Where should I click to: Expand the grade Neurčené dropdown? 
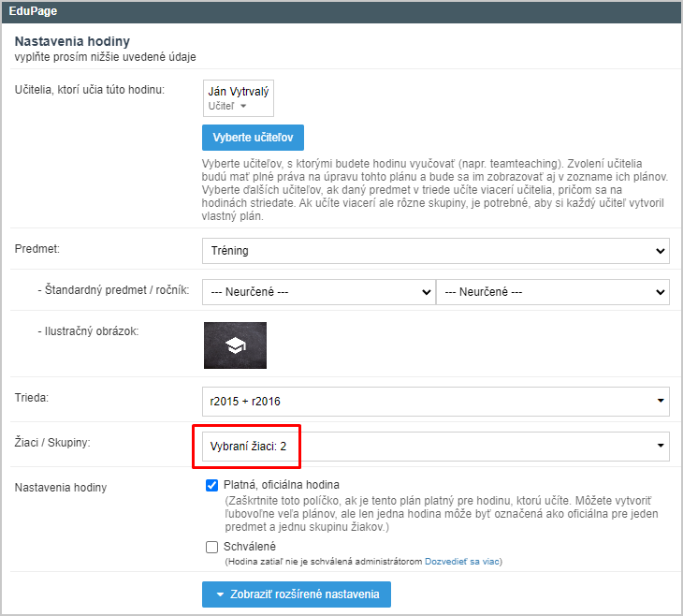tap(553, 292)
